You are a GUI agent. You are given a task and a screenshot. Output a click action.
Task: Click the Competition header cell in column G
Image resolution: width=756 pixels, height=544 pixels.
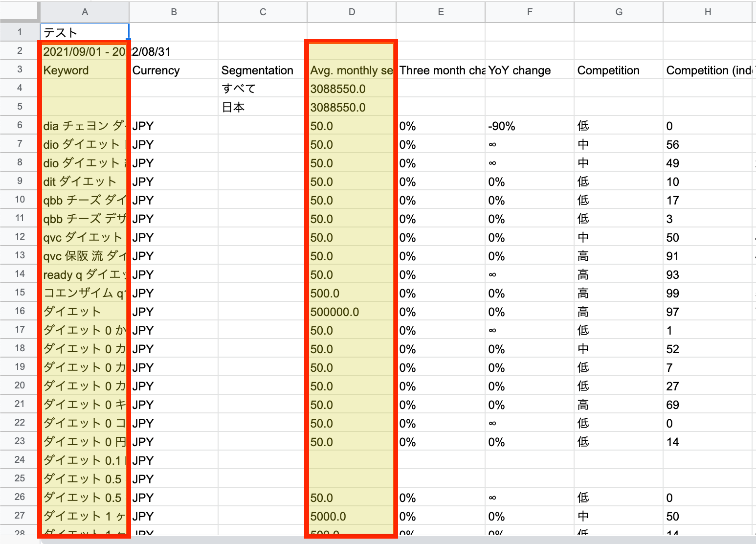point(619,70)
